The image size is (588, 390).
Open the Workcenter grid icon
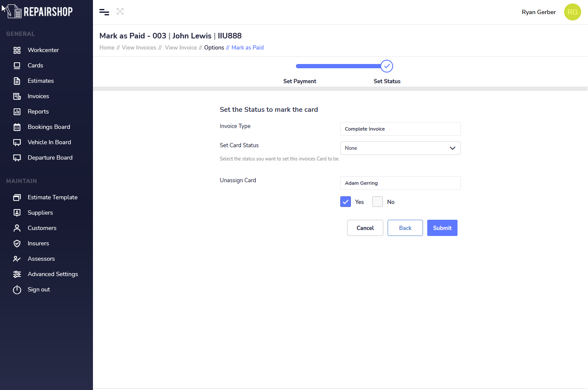[17, 50]
